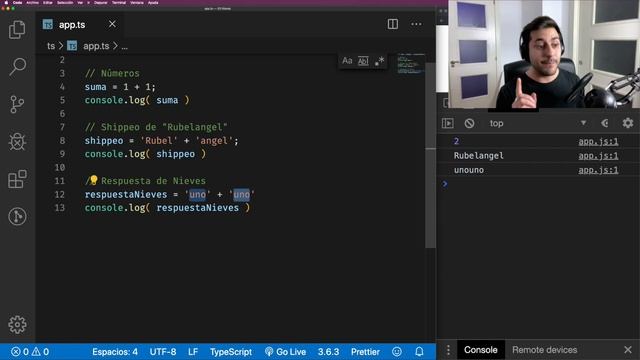Viewport: 640px width, 360px height.
Task: Open the app.js:1 link beside unouno
Action: click(598, 170)
